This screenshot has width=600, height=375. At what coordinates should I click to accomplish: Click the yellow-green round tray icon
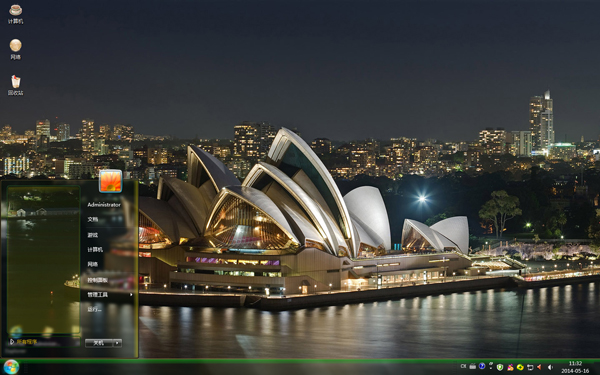(x=520, y=367)
